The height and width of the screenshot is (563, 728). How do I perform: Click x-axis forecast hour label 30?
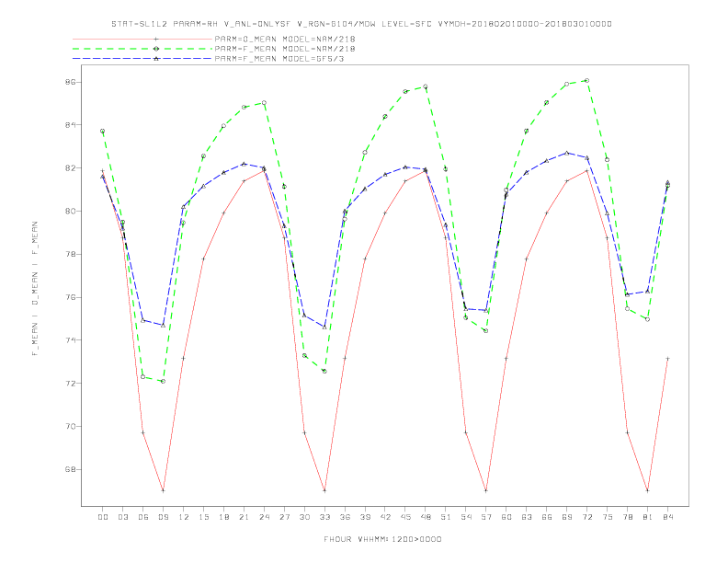pyautogui.click(x=304, y=517)
